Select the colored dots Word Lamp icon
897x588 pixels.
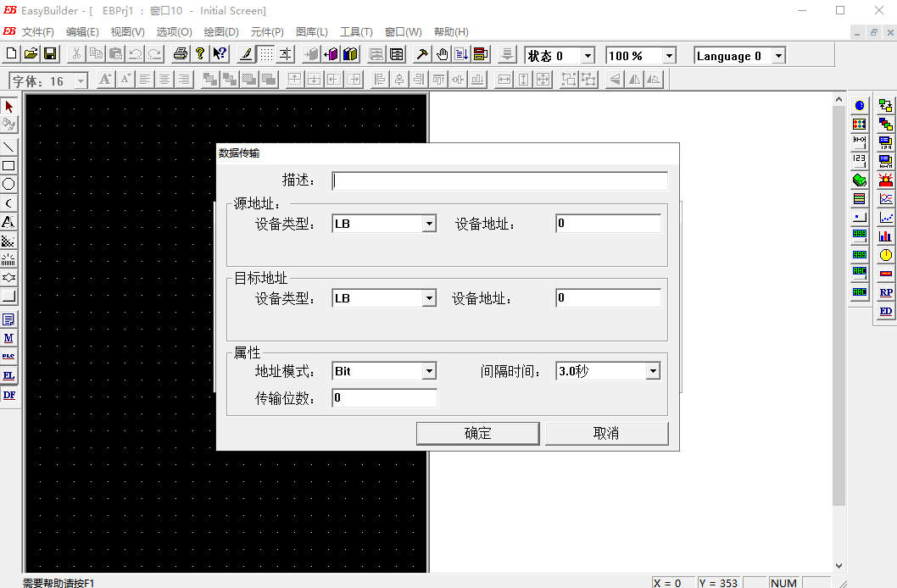(859, 124)
